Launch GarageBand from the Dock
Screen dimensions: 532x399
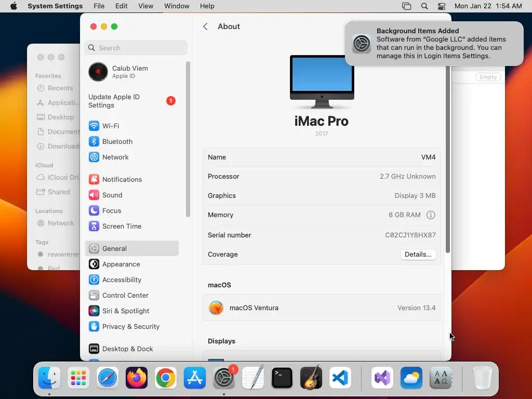(311, 378)
